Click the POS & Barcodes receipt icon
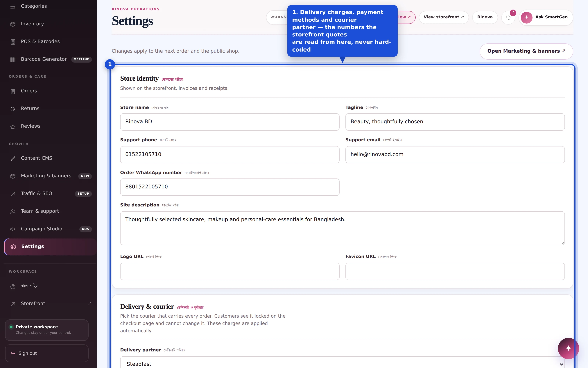 pos(13,42)
